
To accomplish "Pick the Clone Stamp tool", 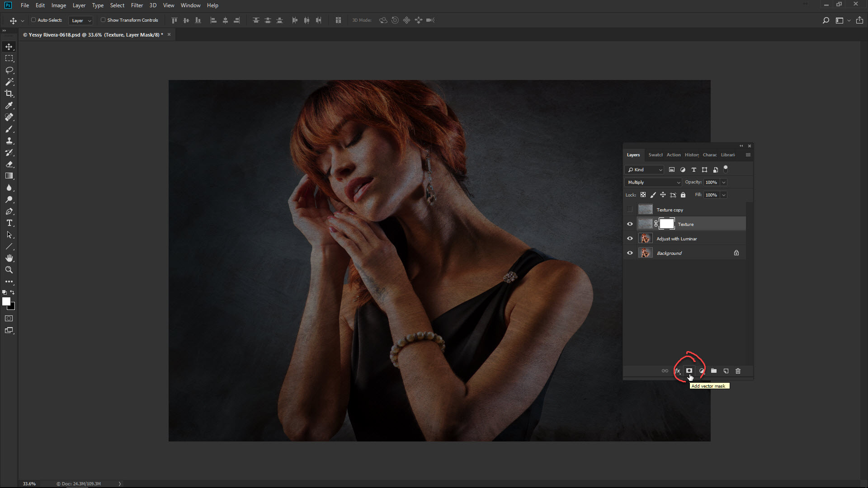I will tap(9, 141).
